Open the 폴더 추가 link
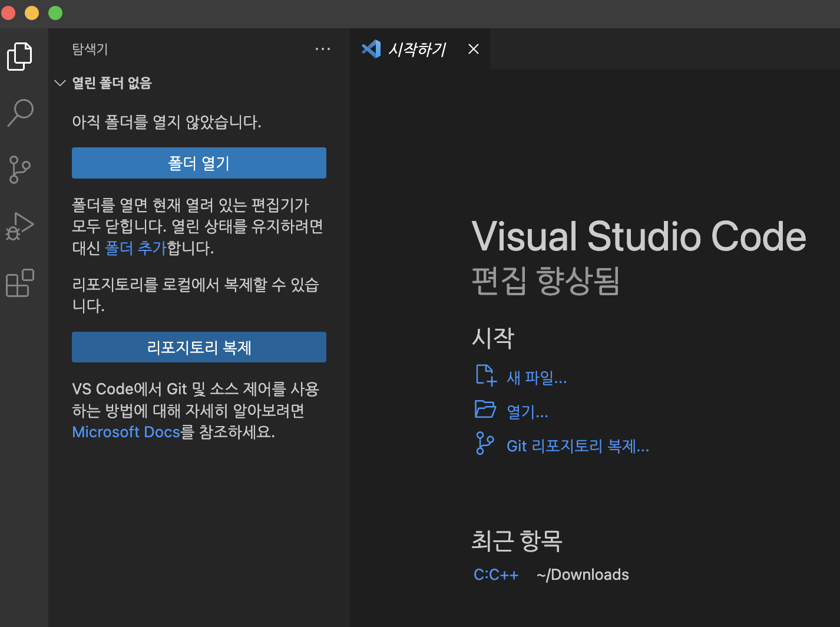The image size is (840, 627). click(x=136, y=247)
